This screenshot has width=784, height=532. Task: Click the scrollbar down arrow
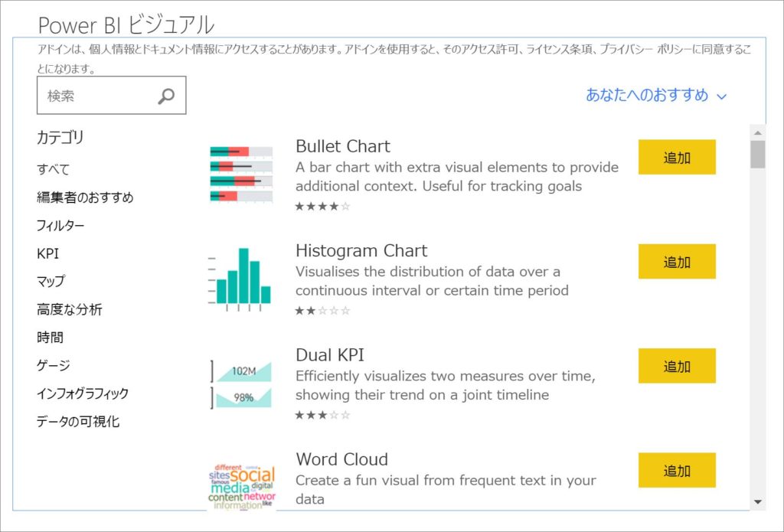tap(758, 502)
